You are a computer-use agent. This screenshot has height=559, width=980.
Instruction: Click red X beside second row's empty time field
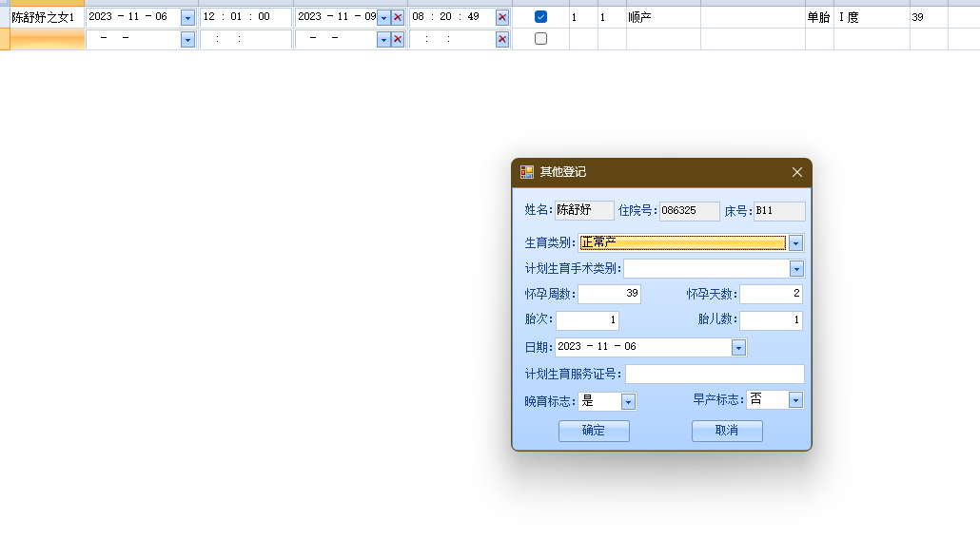click(x=501, y=39)
